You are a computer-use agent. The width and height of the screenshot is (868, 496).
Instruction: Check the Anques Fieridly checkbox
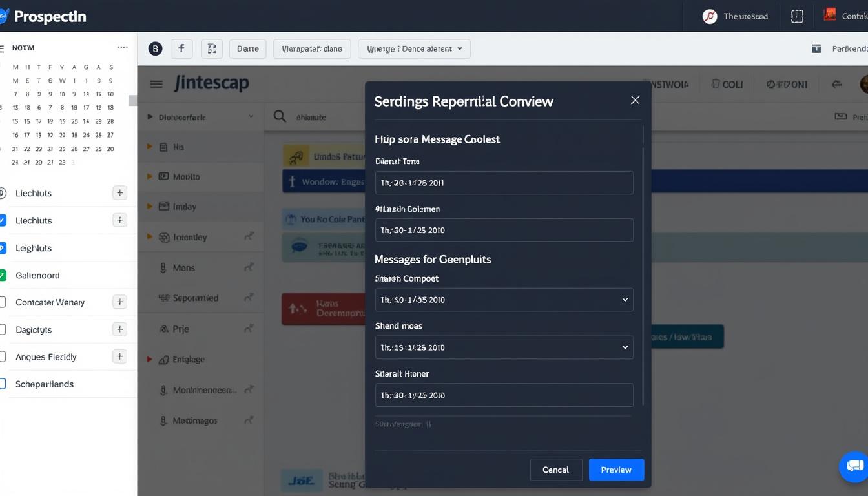[3, 356]
